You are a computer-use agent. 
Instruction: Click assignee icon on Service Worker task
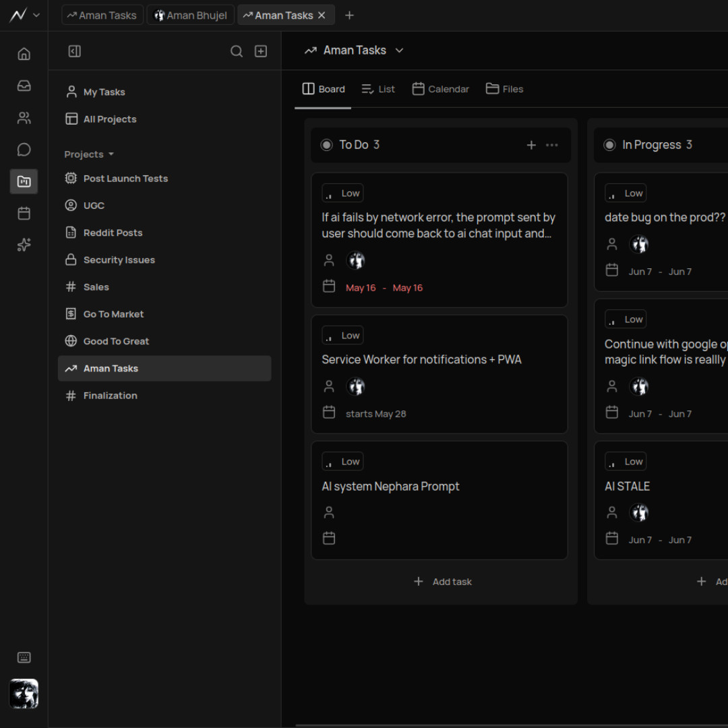(x=329, y=386)
